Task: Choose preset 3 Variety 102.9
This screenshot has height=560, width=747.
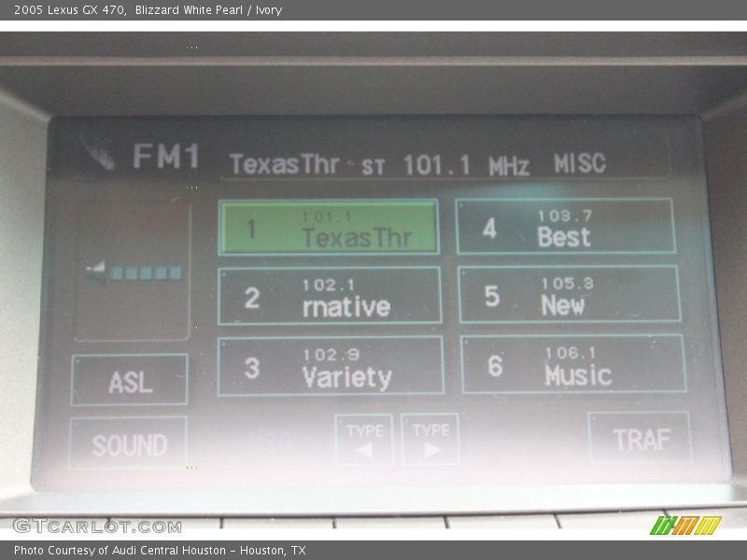Action: point(331,366)
